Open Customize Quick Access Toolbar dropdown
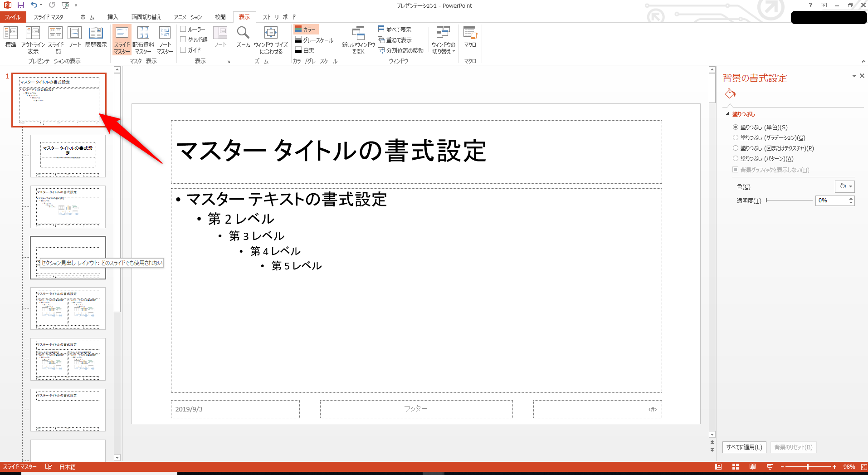Viewport: 868px width, 475px height. pos(76,5)
